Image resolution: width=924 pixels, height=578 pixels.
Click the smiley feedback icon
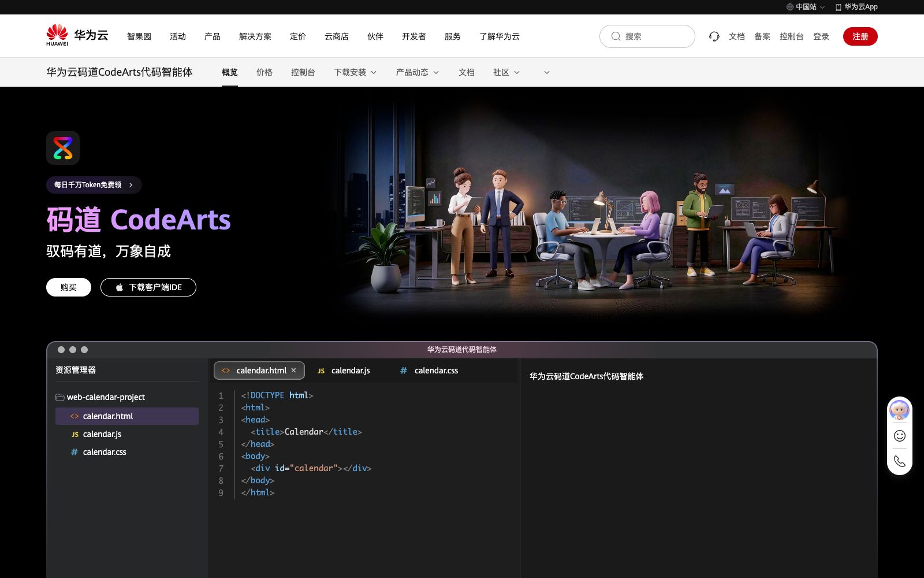[x=900, y=436]
